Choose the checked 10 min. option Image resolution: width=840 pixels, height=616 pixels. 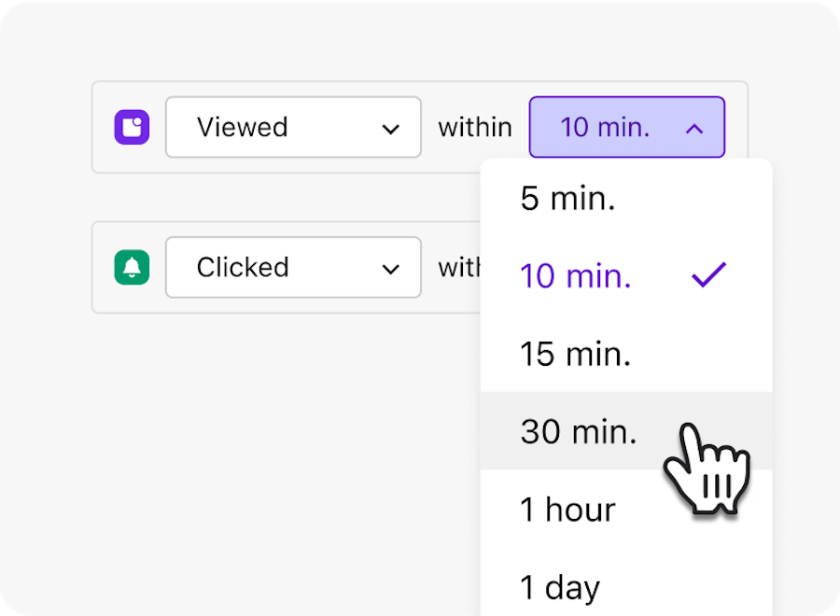[x=626, y=275]
